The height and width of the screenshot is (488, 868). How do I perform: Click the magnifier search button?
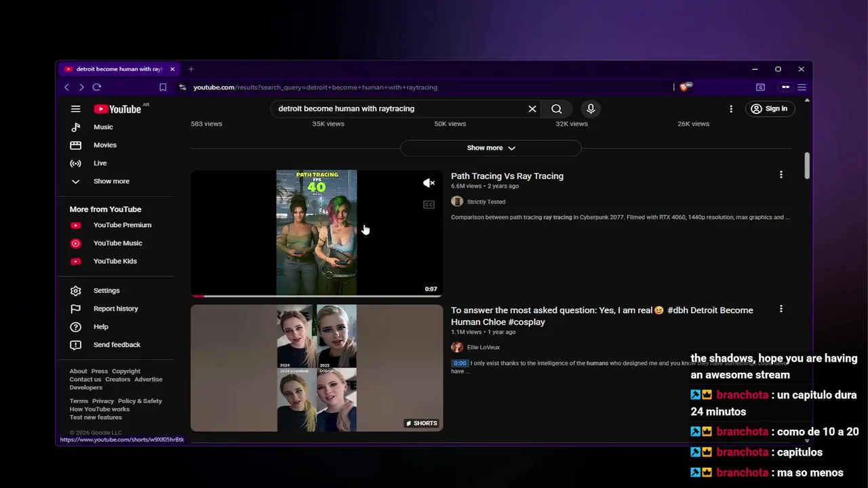557,108
